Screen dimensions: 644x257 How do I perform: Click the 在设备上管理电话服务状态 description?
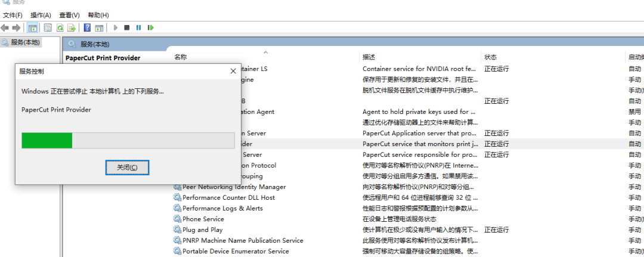399,219
